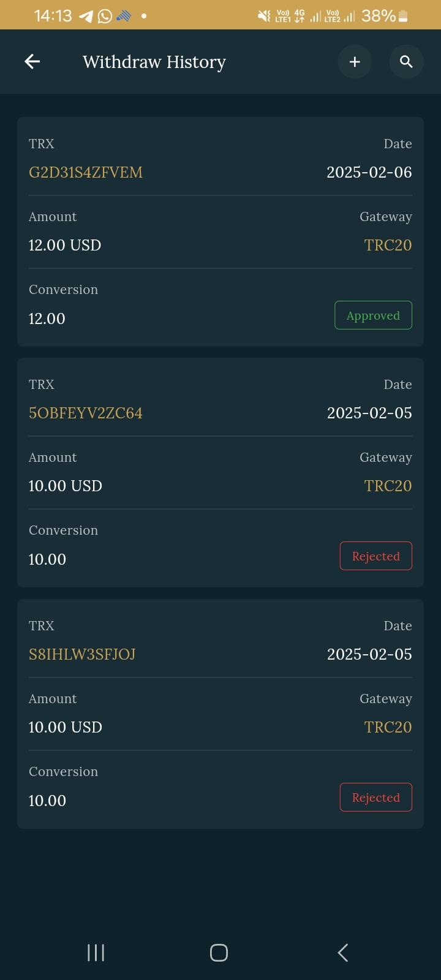
Task: Tap WhatsApp notification icon in status bar
Action: 105,16
